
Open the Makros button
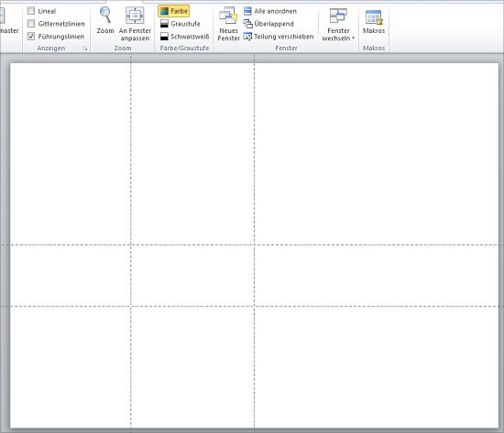[374, 21]
